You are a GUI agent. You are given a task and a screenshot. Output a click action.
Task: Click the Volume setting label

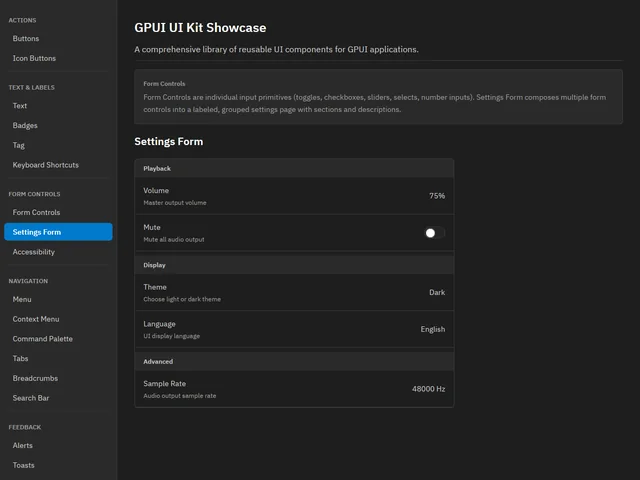[x=156, y=191]
